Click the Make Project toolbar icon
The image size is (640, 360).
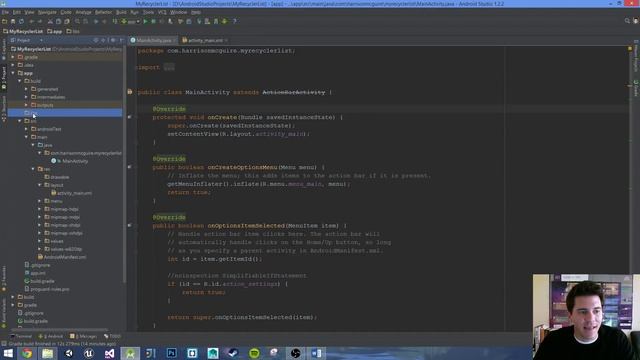[115, 21]
